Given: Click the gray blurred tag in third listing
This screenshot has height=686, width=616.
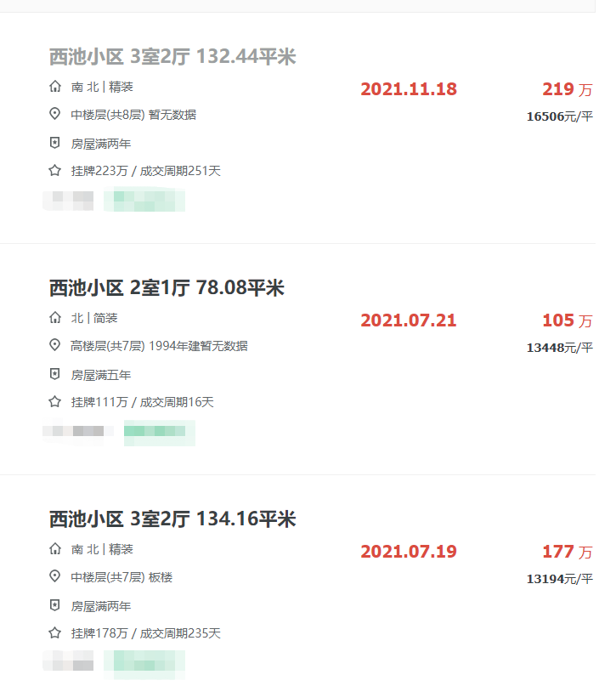Looking at the screenshot, I should coord(68,661).
